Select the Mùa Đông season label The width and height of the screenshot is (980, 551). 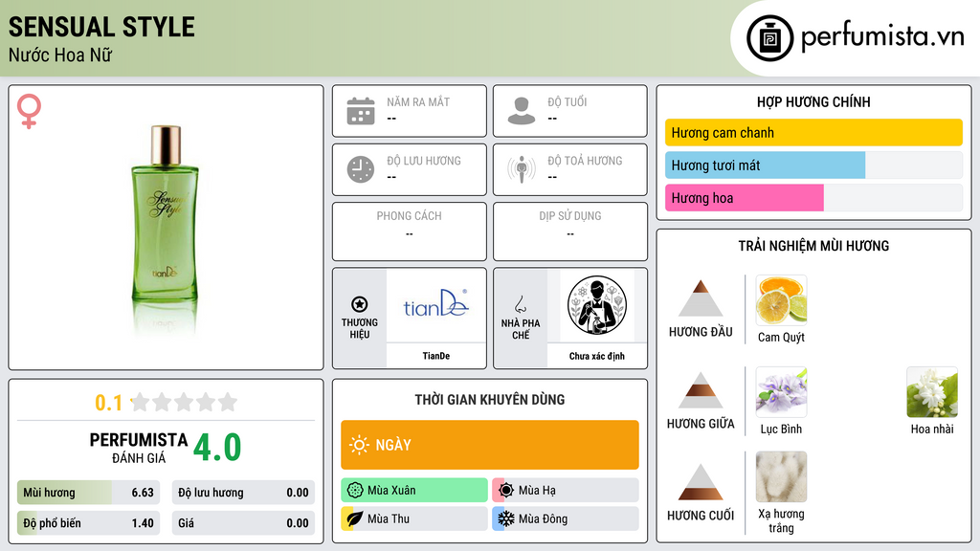(x=544, y=518)
